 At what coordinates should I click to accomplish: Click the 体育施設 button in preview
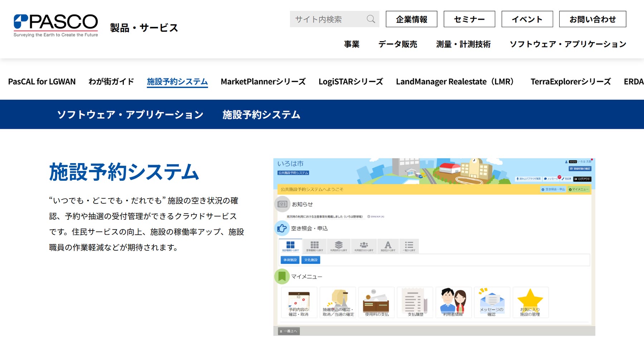(x=290, y=260)
